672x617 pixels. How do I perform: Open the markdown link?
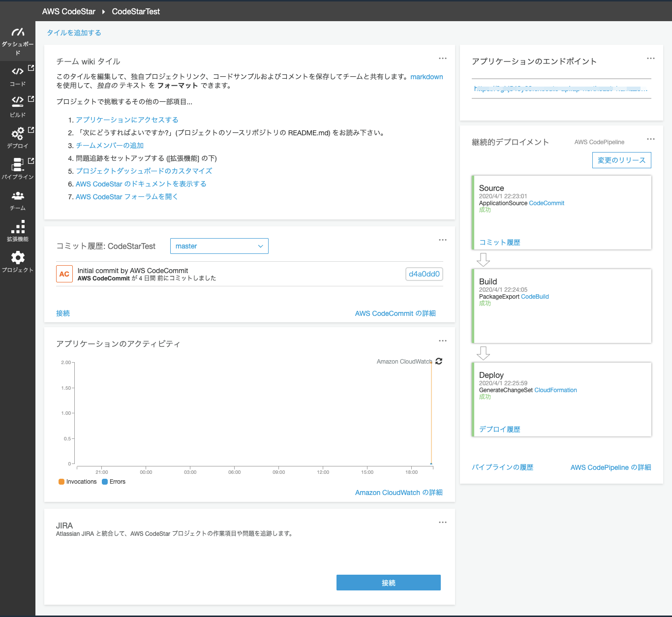pos(427,77)
